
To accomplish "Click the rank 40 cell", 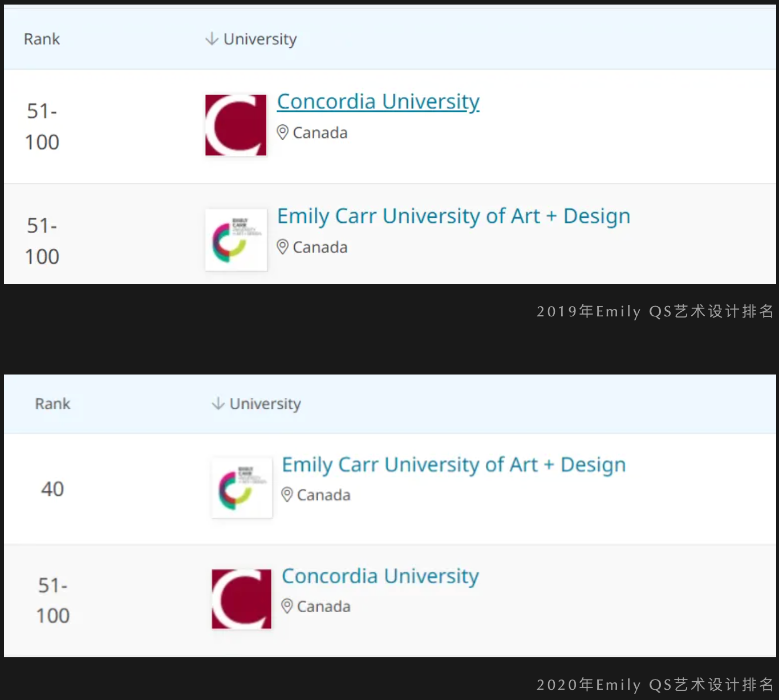I will [x=52, y=489].
